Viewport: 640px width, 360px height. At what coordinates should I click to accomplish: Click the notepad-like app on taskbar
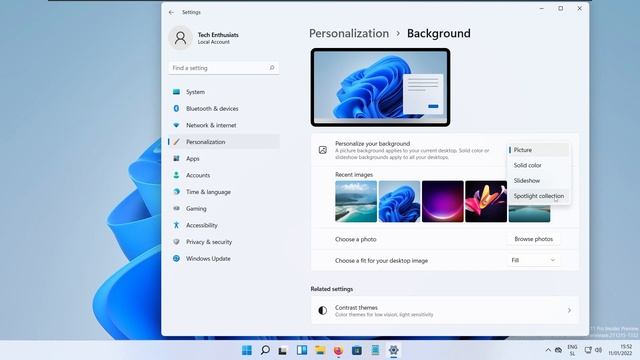point(375,350)
